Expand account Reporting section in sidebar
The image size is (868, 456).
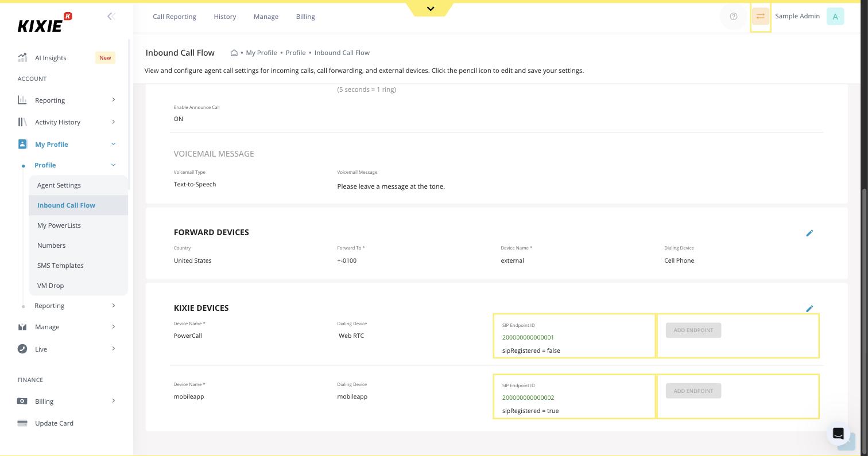click(x=113, y=100)
